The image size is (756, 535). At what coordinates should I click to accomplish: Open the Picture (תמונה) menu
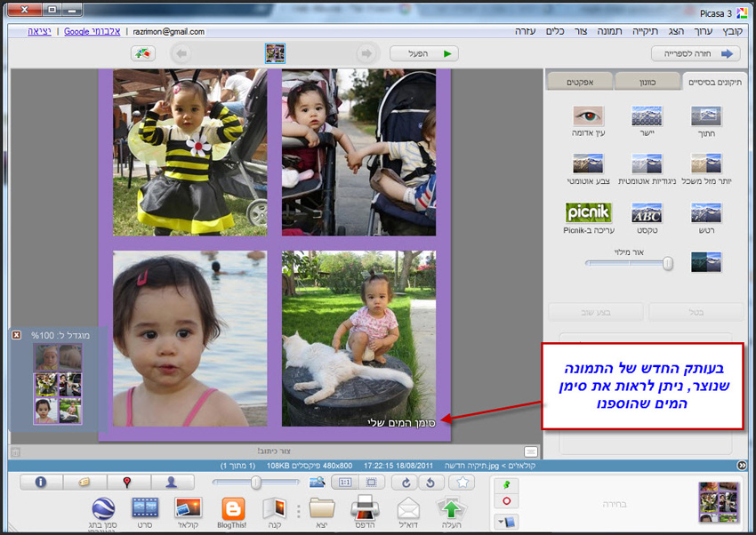(x=609, y=31)
